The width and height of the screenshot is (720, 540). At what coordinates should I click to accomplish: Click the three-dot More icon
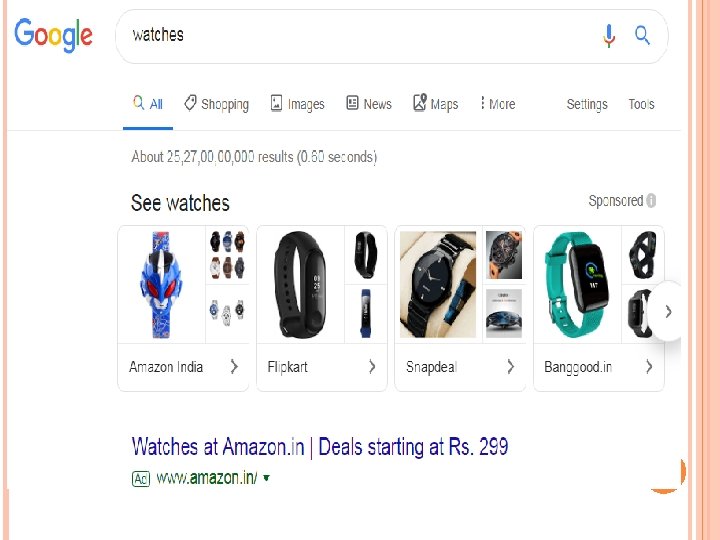tap(482, 103)
